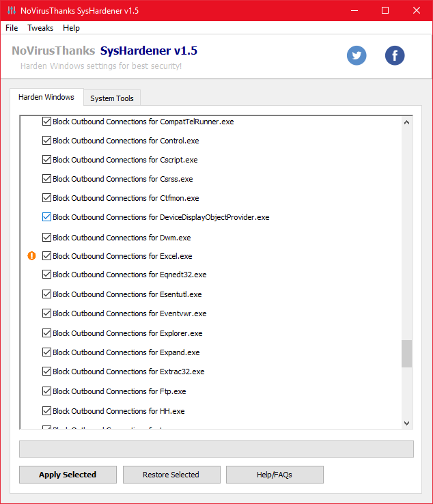The image size is (433, 504).
Task: Toggle the Expand.exe outbound block checkbox
Action: [x=46, y=352]
